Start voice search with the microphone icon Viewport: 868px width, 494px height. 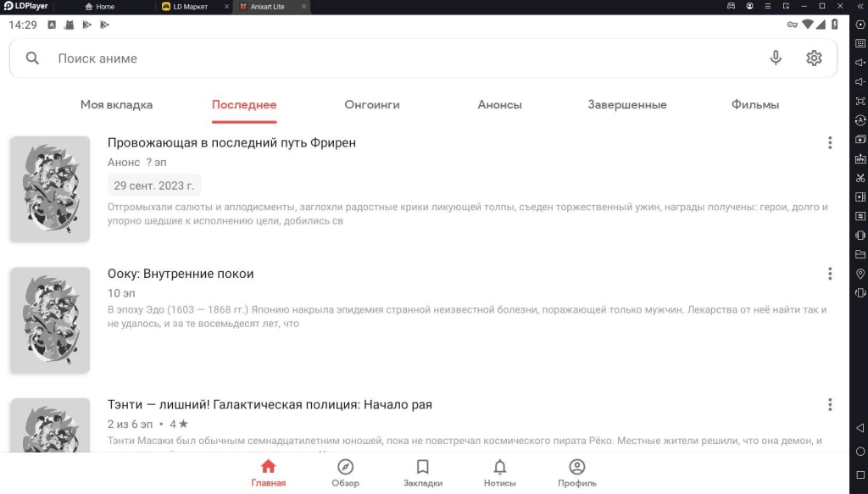(775, 58)
